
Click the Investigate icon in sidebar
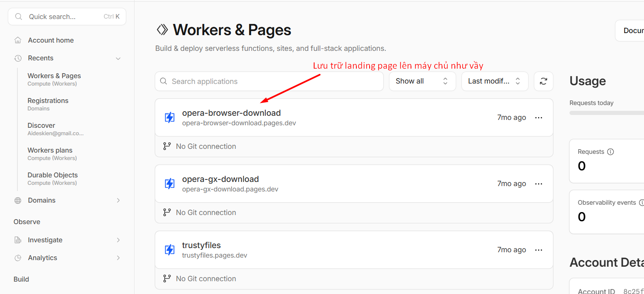[x=18, y=240]
